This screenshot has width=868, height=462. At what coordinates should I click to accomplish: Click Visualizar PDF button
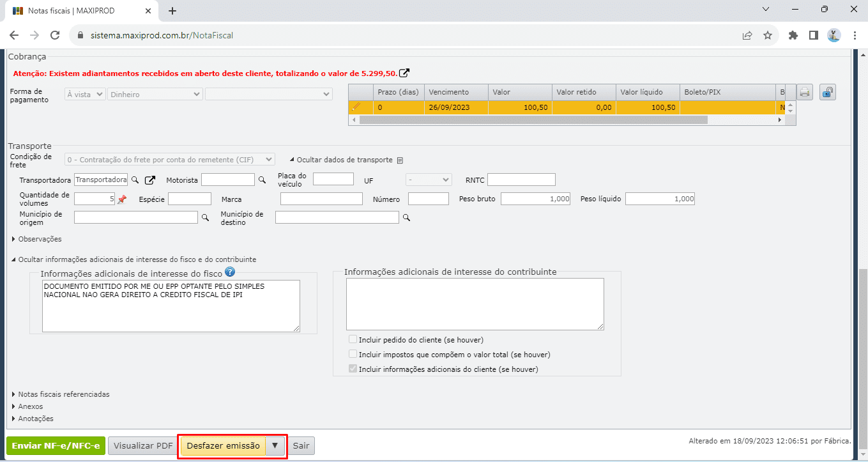pos(143,446)
